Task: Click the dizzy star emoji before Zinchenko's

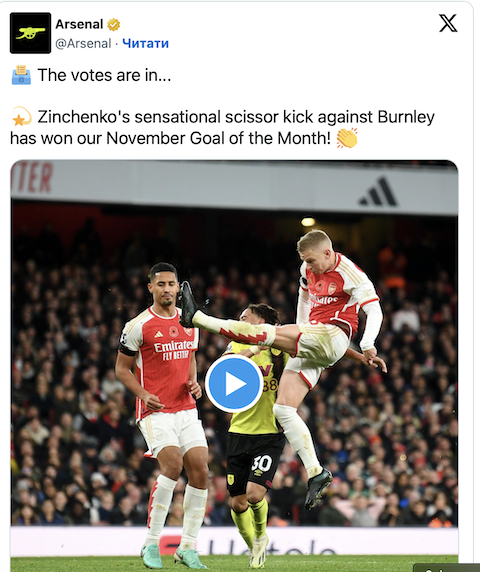Action: pyautogui.click(x=21, y=116)
